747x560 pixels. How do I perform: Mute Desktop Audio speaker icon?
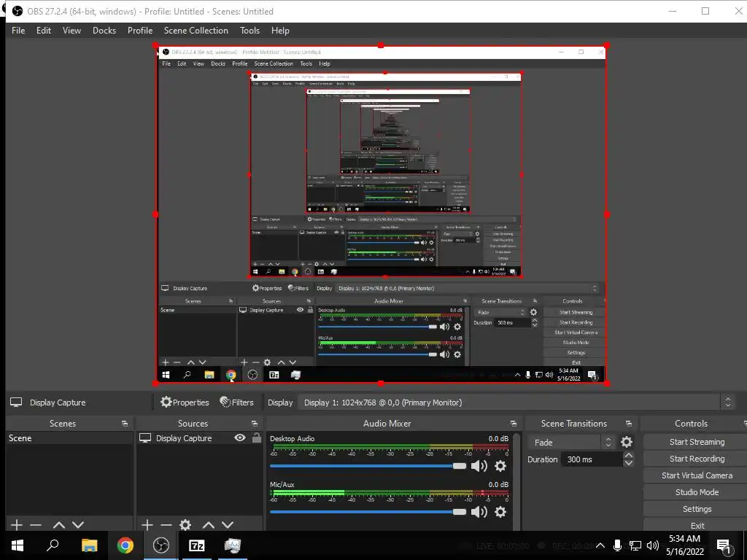[479, 466]
